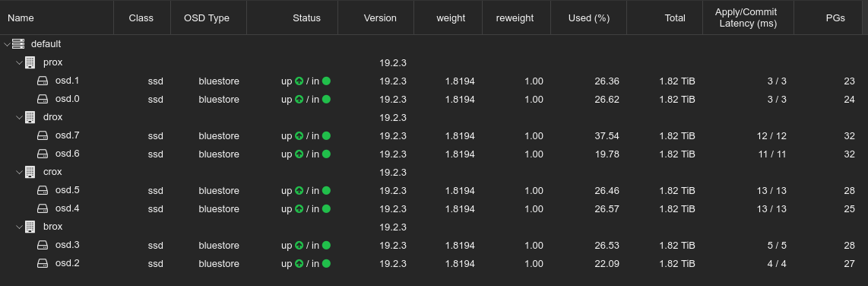Collapse the drox host node
Screen dimensions: 868x286
[x=19, y=117]
